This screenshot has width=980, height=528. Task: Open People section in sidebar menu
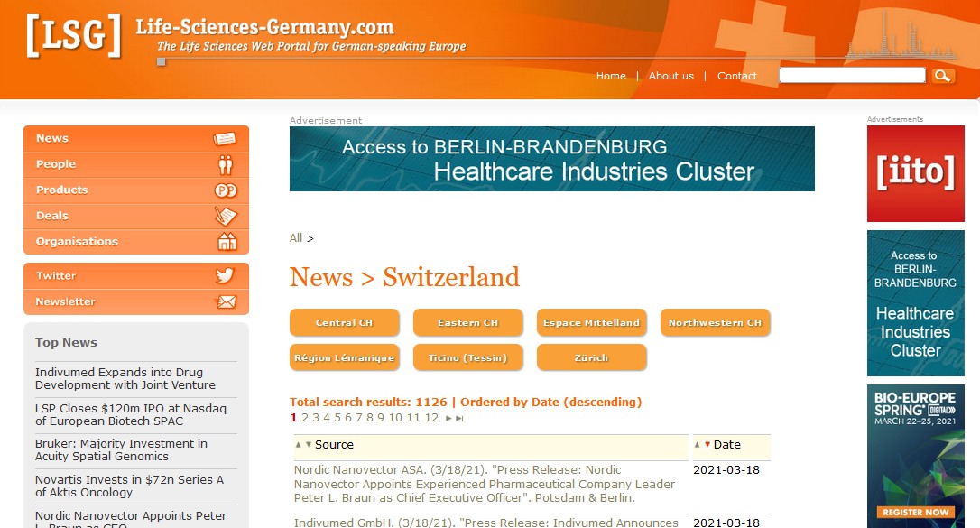pyautogui.click(x=136, y=164)
